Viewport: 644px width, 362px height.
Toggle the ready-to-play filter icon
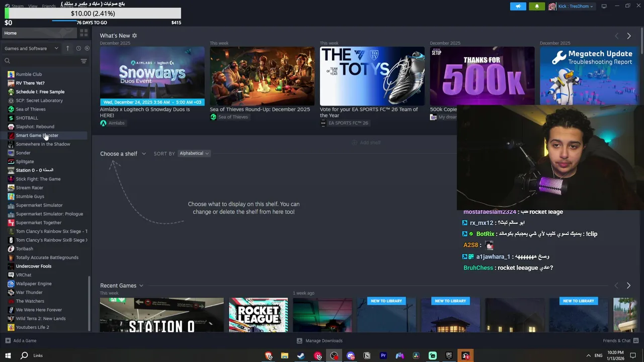click(x=87, y=48)
